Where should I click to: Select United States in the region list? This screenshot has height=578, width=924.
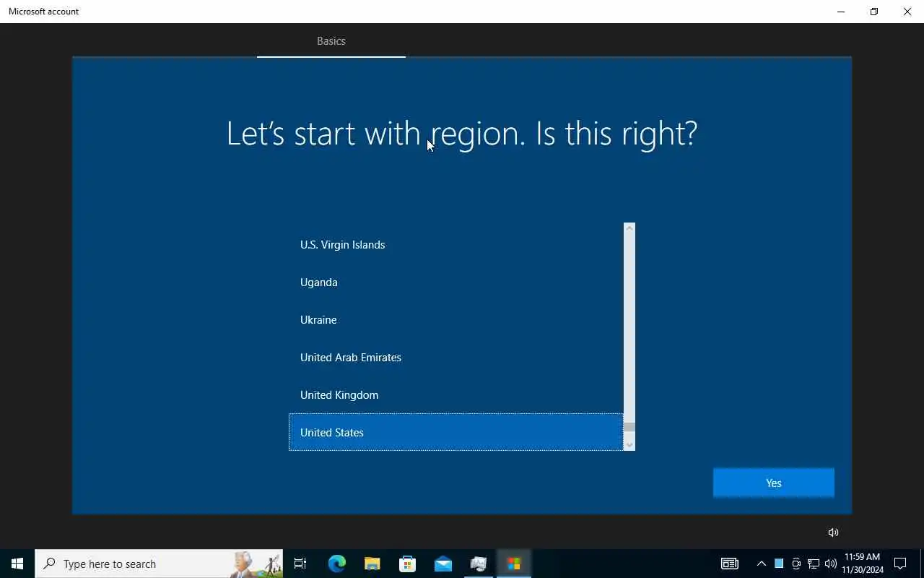pos(456,432)
